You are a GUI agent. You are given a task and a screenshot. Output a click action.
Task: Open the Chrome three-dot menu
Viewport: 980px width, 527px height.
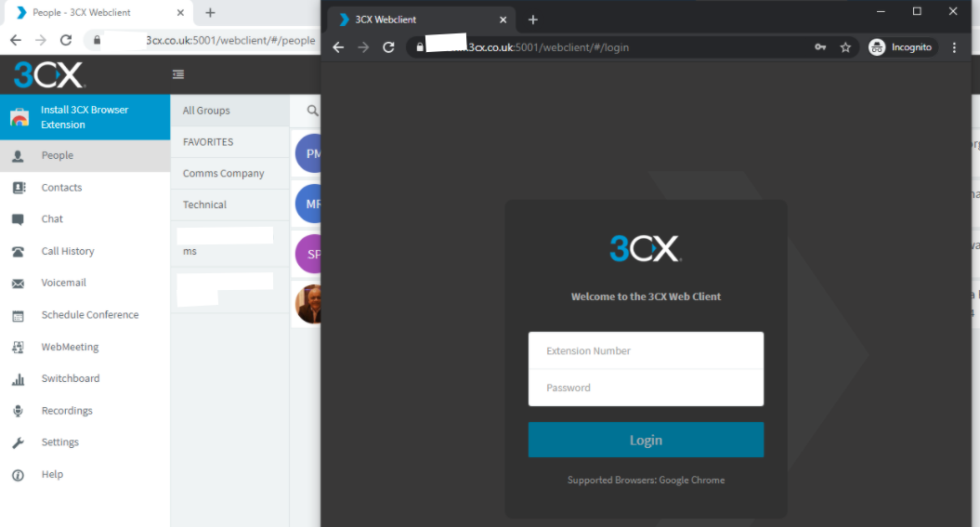click(x=954, y=47)
